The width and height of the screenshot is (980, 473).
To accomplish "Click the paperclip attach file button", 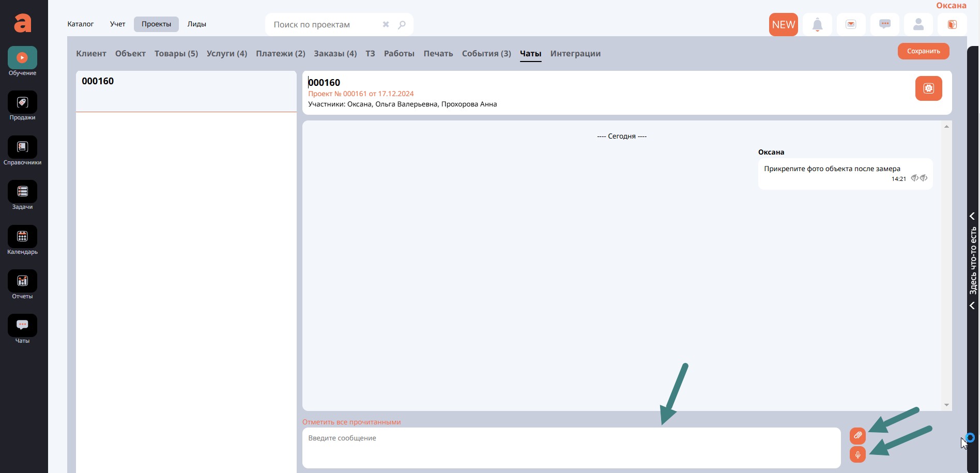I will pos(857,436).
